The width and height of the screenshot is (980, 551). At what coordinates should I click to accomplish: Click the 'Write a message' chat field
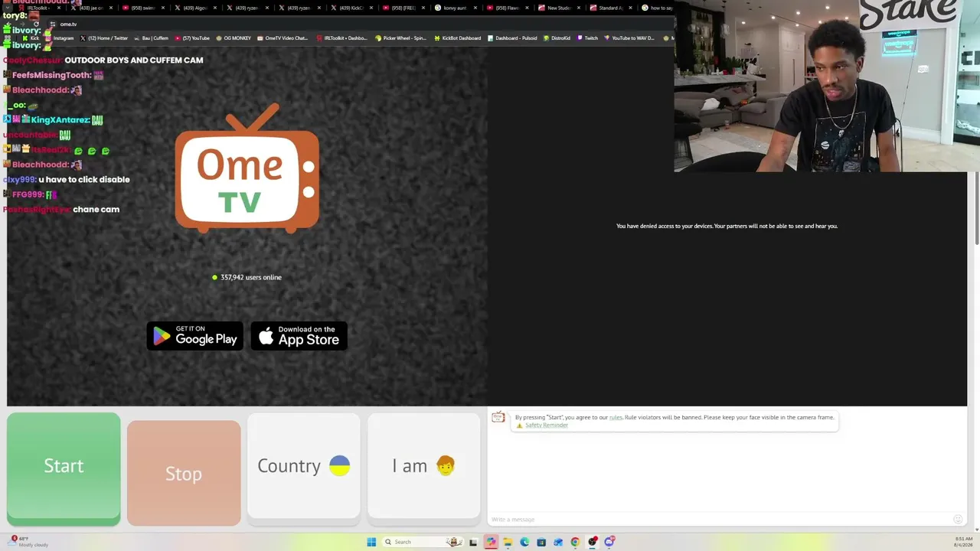tap(720, 520)
